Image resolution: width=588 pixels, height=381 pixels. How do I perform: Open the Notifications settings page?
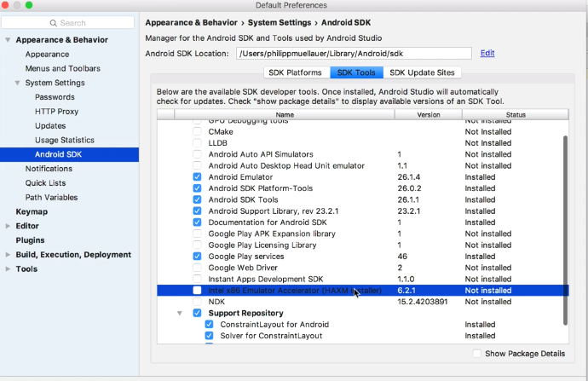pos(49,169)
